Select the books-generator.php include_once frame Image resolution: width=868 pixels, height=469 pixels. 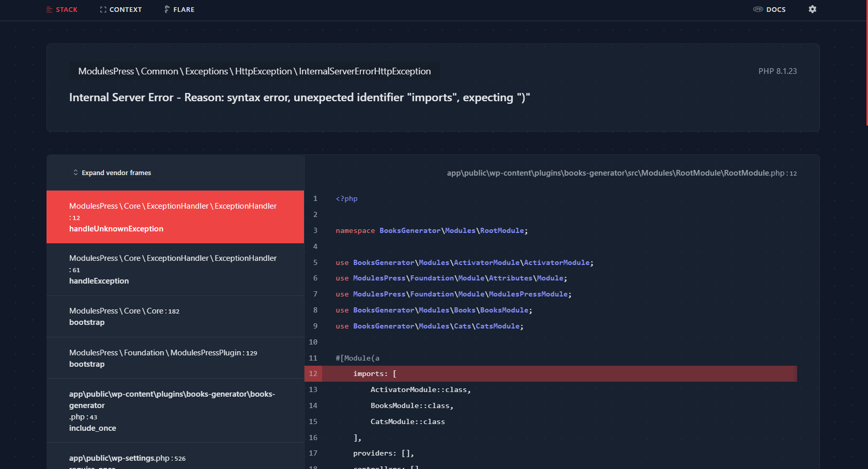[x=175, y=411]
